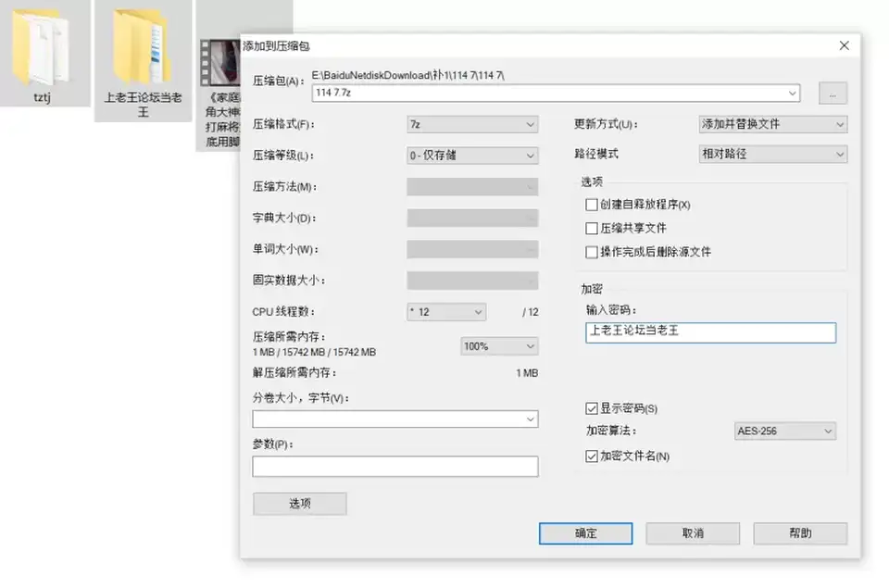Enable 压缩共享文件 checkbox
The height and width of the screenshot is (588, 889).
coord(592,229)
